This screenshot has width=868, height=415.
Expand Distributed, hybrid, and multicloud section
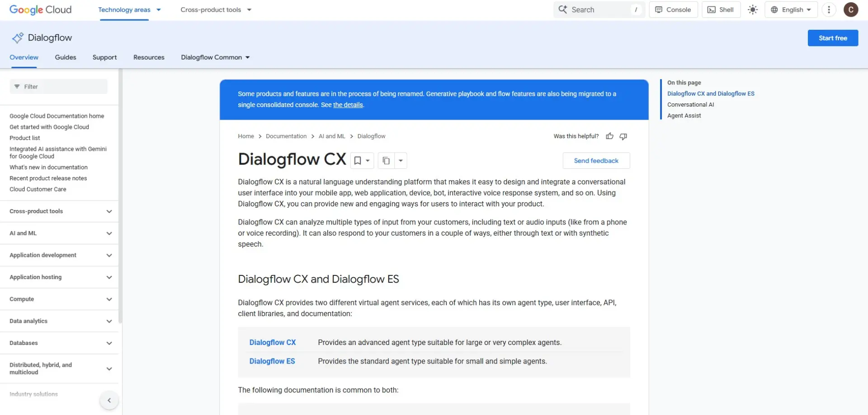point(59,368)
